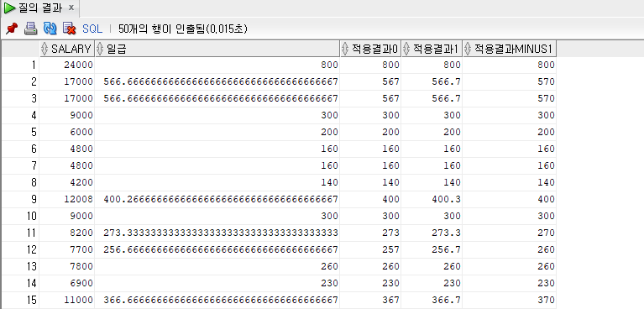Click 일급 cell 366.6666… in row 15
The image size is (644, 309).
tap(217, 300)
